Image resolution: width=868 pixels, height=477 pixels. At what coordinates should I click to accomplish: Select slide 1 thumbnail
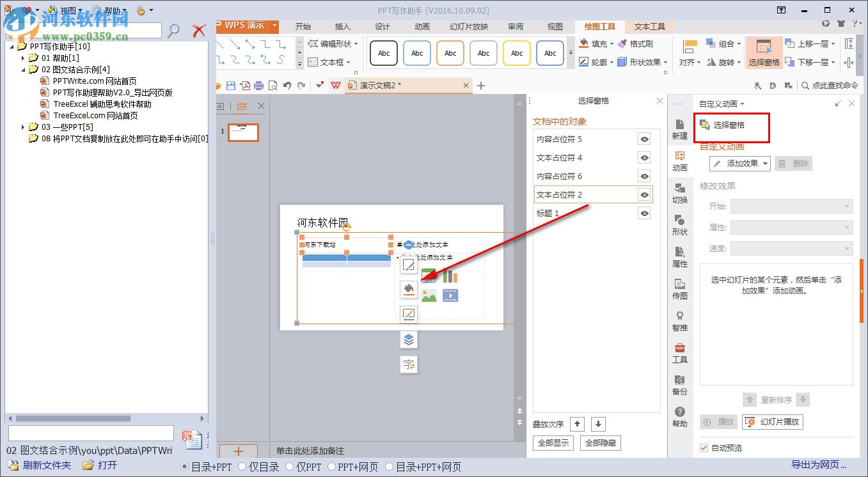(x=244, y=132)
